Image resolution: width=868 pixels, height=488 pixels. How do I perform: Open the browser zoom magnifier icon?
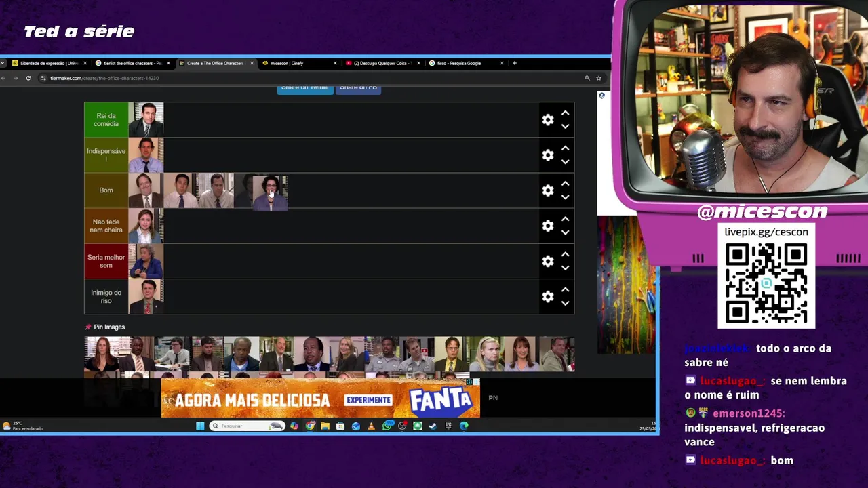(x=587, y=78)
